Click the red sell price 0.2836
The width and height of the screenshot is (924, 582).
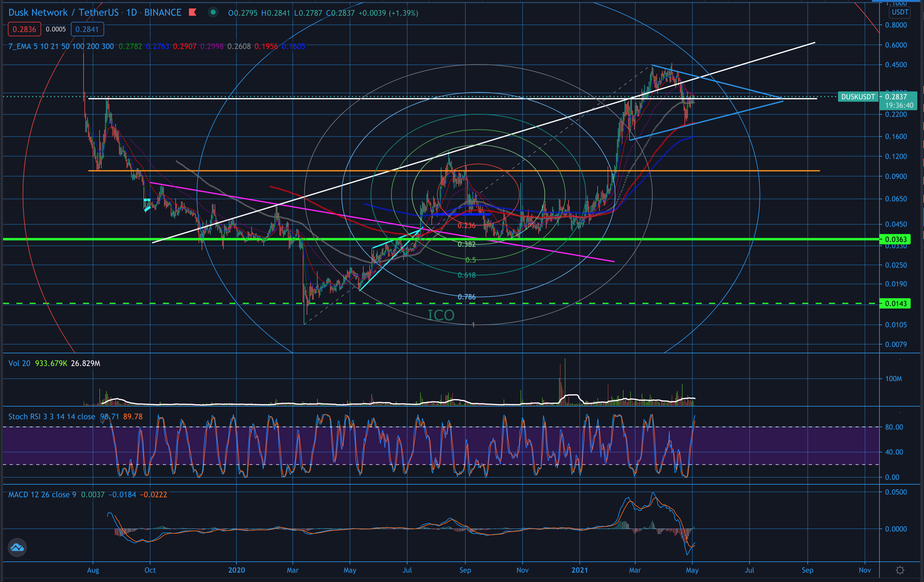(24, 29)
